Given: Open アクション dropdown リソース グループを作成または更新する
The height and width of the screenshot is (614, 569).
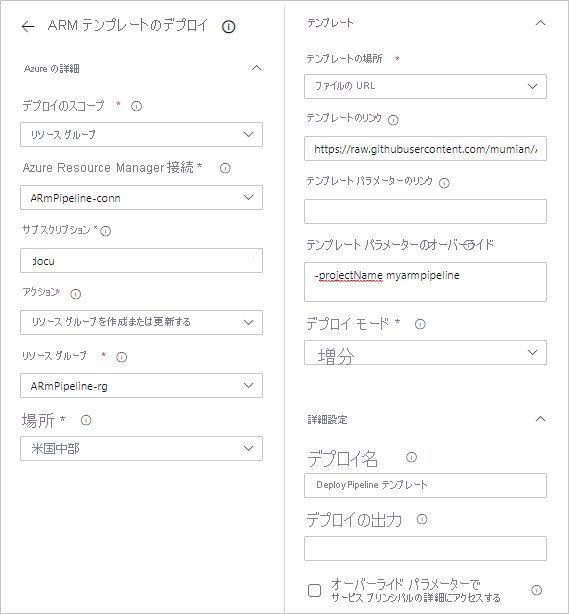Looking at the screenshot, I should 141,322.
